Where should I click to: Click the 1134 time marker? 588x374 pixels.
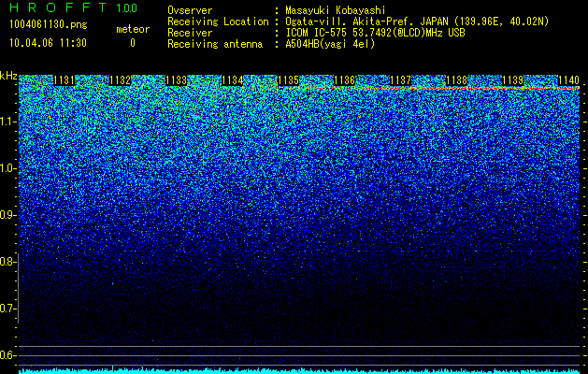tap(233, 80)
